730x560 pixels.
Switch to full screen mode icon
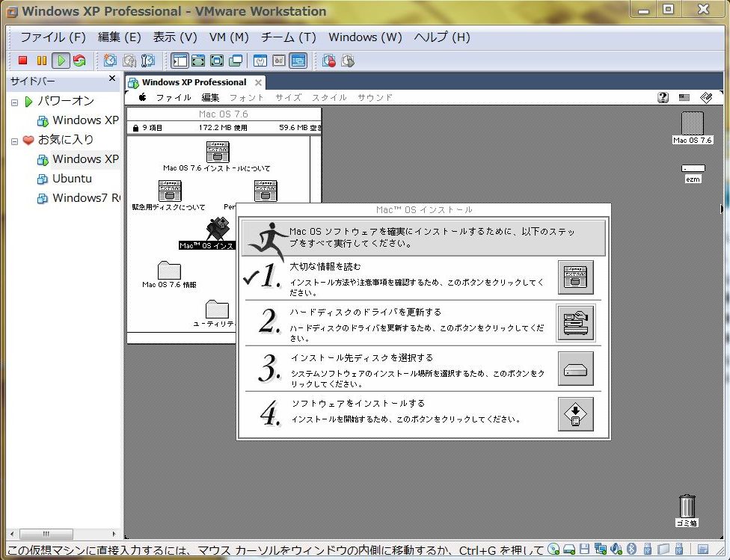pyautogui.click(x=217, y=61)
